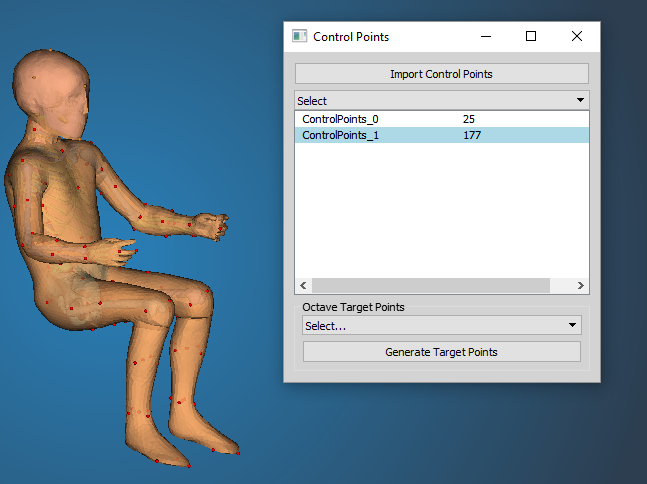Click the Control Points window icon
The height and width of the screenshot is (484, 647).
[x=299, y=36]
